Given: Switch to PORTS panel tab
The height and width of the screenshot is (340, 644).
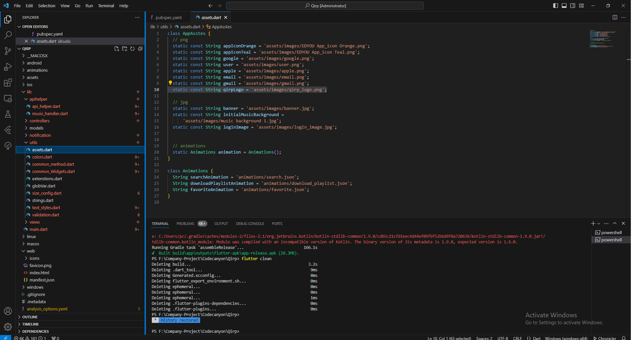Looking at the screenshot, I should (277, 224).
